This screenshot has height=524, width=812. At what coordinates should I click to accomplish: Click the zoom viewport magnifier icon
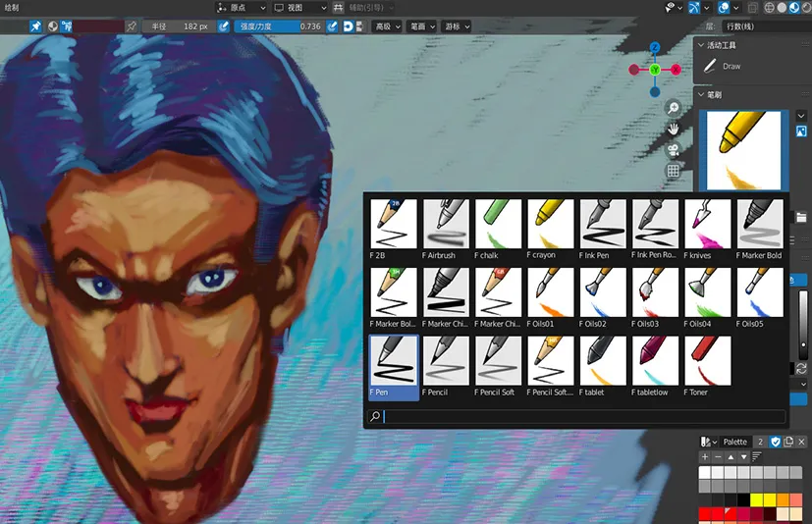(x=673, y=108)
